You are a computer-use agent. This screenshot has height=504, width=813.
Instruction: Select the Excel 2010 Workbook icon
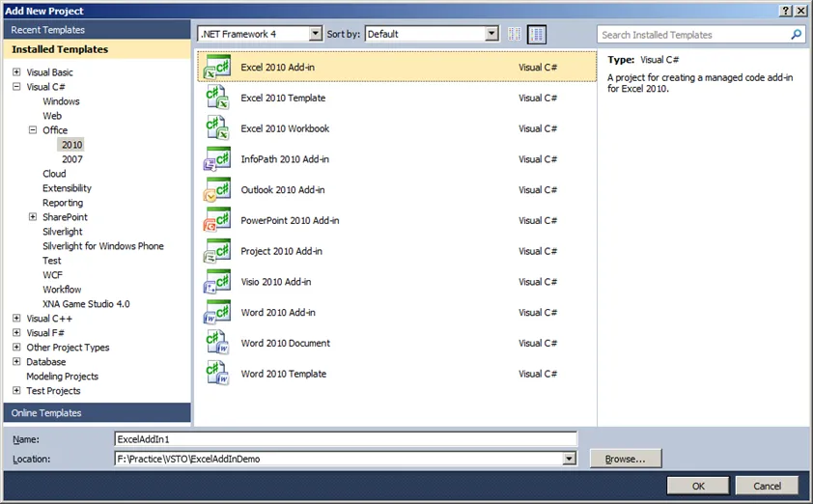[x=216, y=129]
